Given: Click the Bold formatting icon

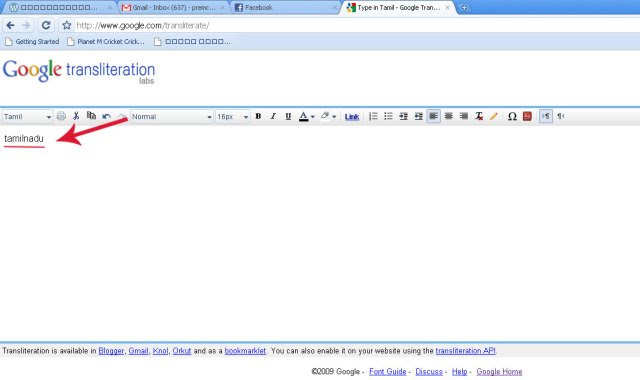Looking at the screenshot, I should coord(258,116).
